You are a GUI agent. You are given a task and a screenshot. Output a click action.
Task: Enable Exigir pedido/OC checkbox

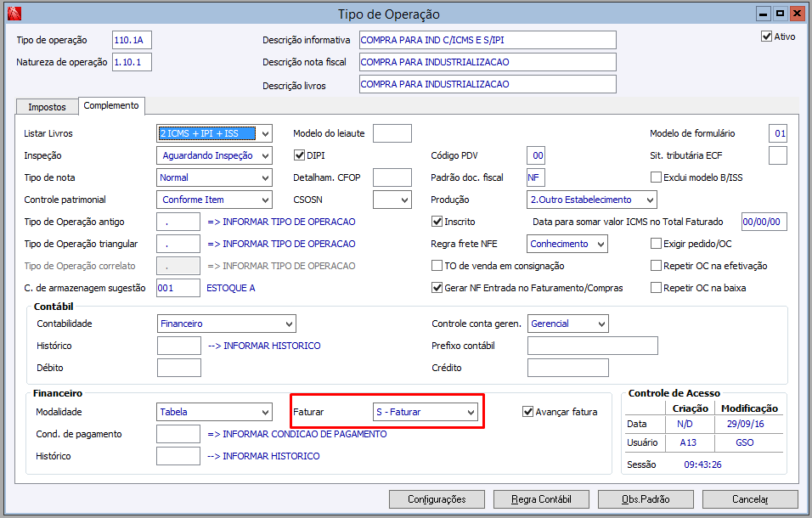pyautogui.click(x=656, y=244)
